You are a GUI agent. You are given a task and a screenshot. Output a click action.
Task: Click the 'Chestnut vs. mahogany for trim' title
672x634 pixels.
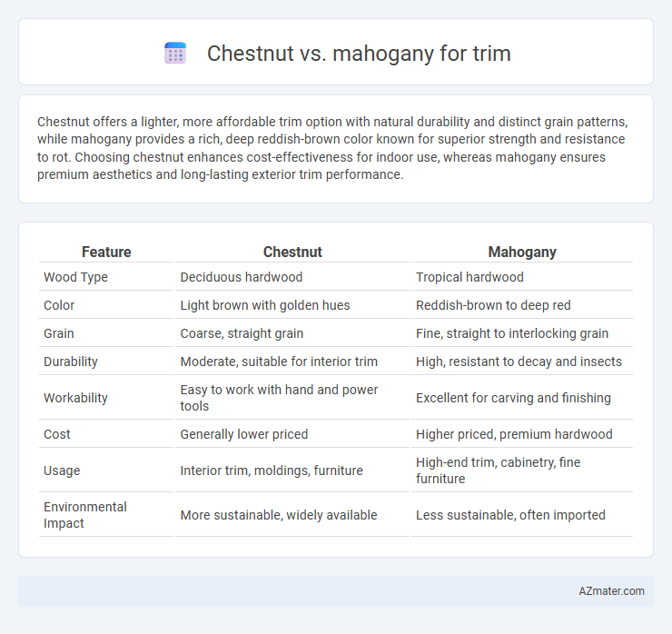(x=359, y=54)
